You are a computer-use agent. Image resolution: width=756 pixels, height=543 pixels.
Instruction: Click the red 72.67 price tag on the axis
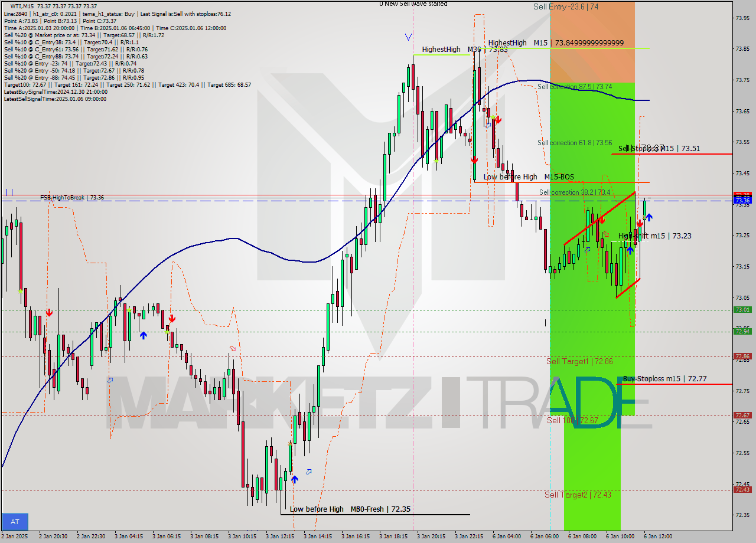[742, 415]
